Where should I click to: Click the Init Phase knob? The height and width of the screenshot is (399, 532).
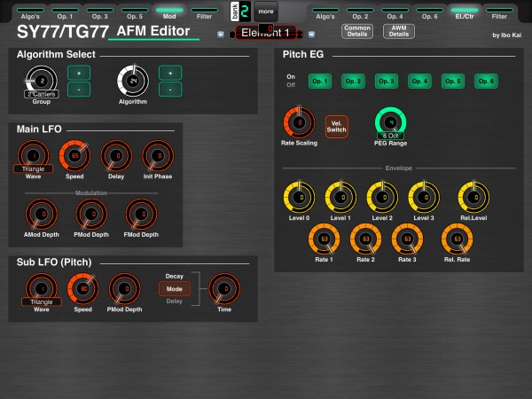pyautogui.click(x=158, y=156)
